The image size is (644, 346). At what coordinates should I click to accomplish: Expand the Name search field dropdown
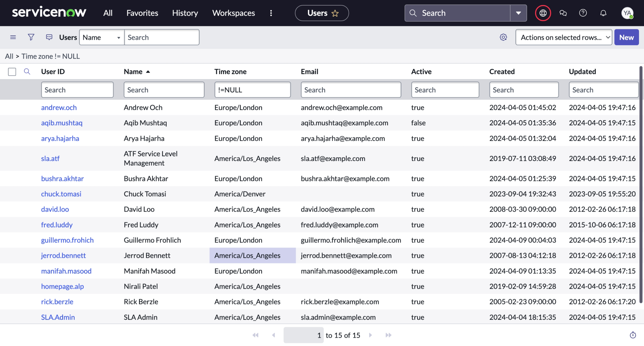click(102, 37)
